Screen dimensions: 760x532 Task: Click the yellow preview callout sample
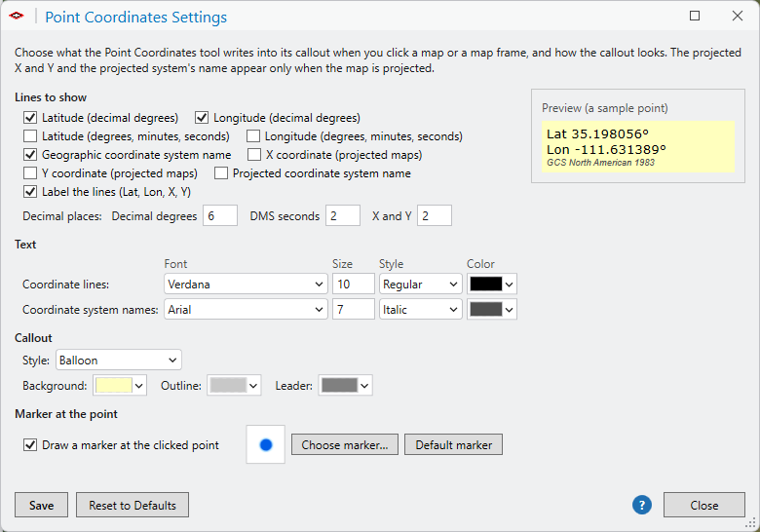pos(638,147)
